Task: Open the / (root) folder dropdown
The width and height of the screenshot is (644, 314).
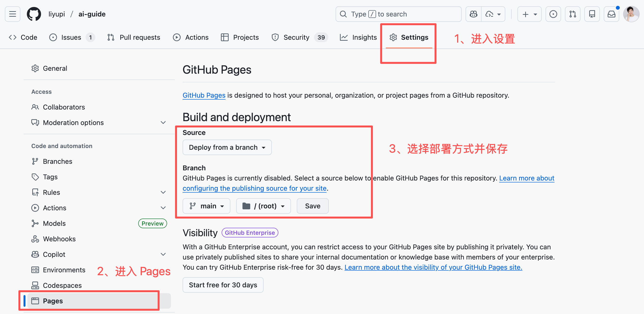Action: pyautogui.click(x=263, y=206)
